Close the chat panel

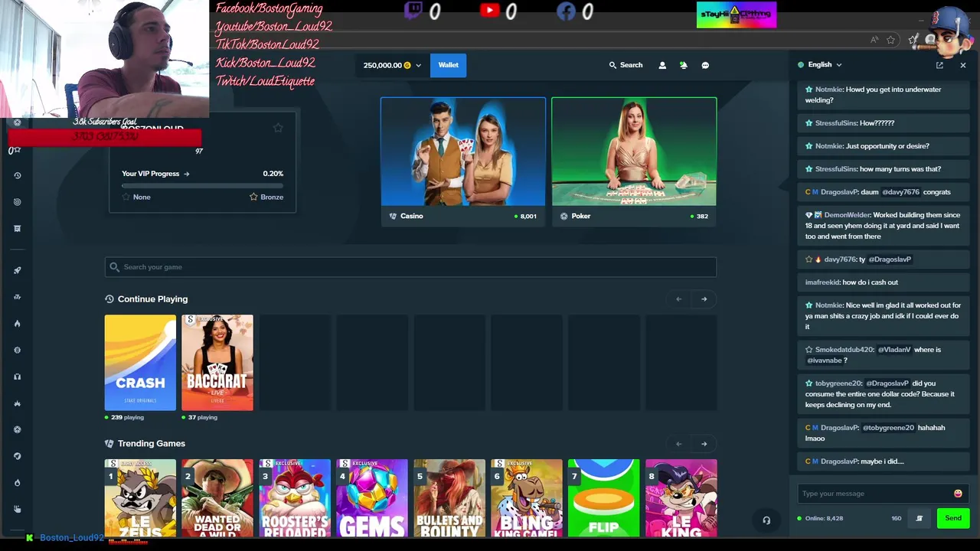963,65
